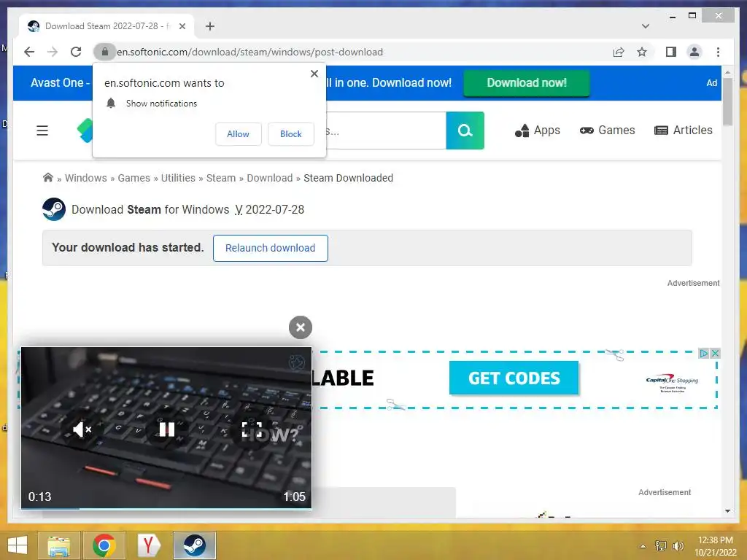Pause the floating video
The width and height of the screenshot is (747, 560).
167,429
